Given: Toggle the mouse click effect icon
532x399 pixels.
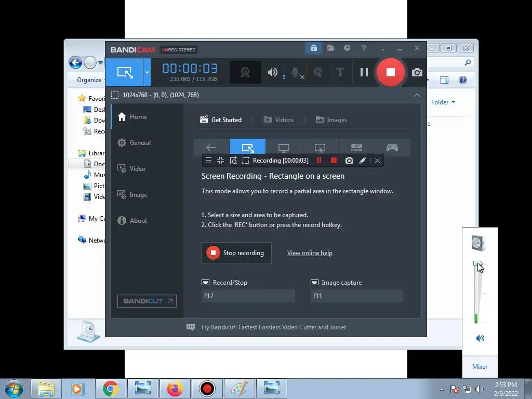Looking at the screenshot, I should pyautogui.click(x=318, y=72).
